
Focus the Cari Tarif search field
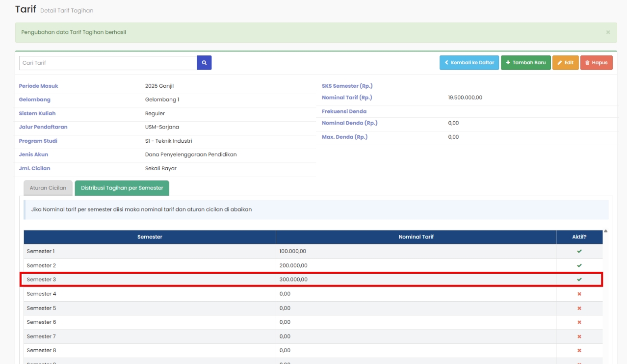tap(108, 63)
